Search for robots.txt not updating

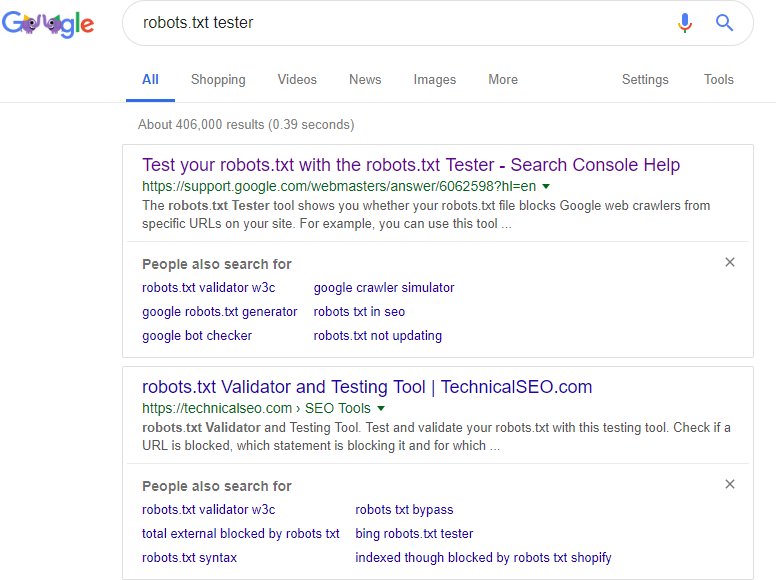pos(378,336)
